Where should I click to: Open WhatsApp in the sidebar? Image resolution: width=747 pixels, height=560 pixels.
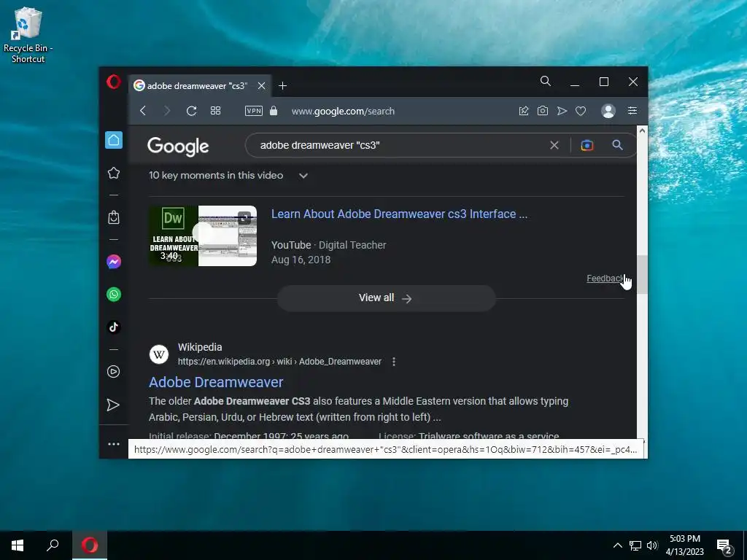[113, 295]
